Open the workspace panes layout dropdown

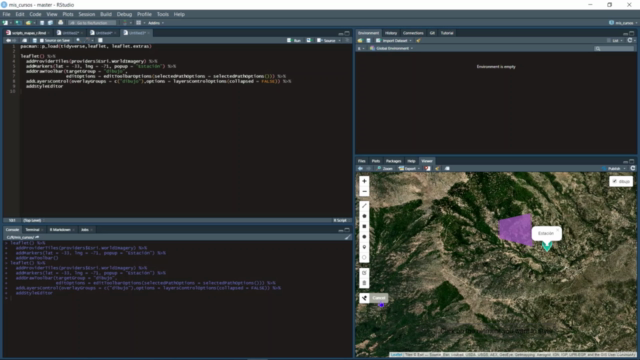(x=140, y=23)
